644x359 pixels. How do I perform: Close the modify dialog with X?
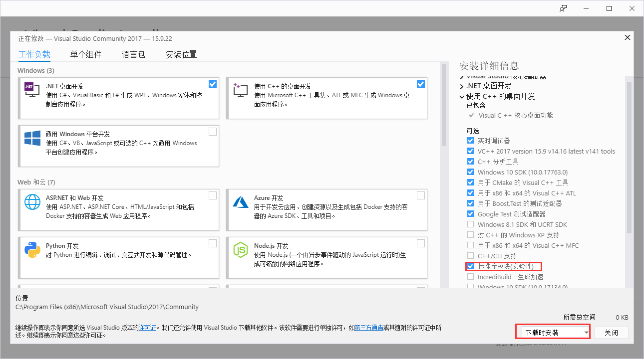click(x=627, y=37)
